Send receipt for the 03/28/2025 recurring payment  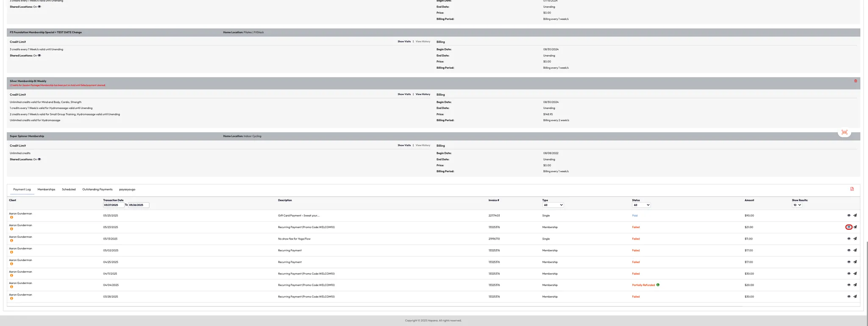[x=855, y=297]
